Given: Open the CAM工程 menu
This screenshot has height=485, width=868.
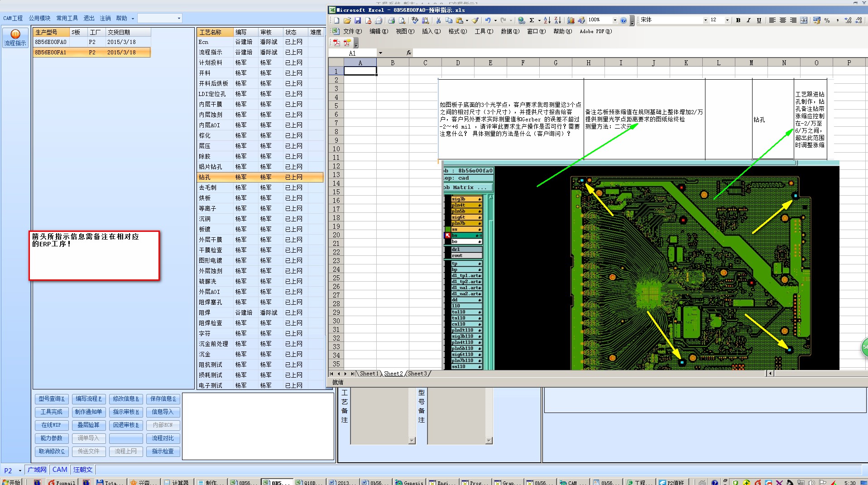Looking at the screenshot, I should pyautogui.click(x=13, y=18).
